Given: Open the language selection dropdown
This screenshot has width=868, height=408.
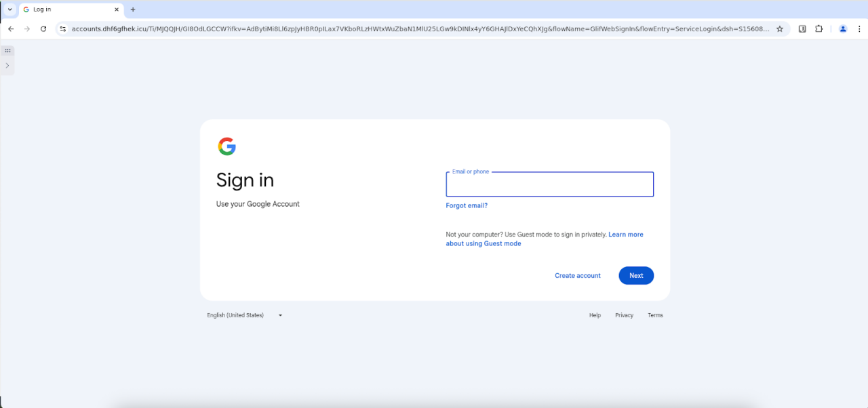Looking at the screenshot, I should pos(244,314).
